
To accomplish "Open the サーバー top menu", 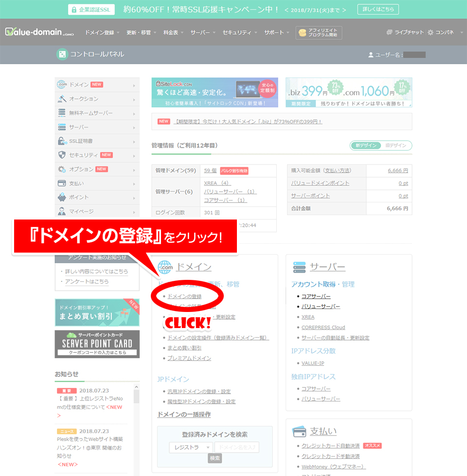I will [x=203, y=33].
